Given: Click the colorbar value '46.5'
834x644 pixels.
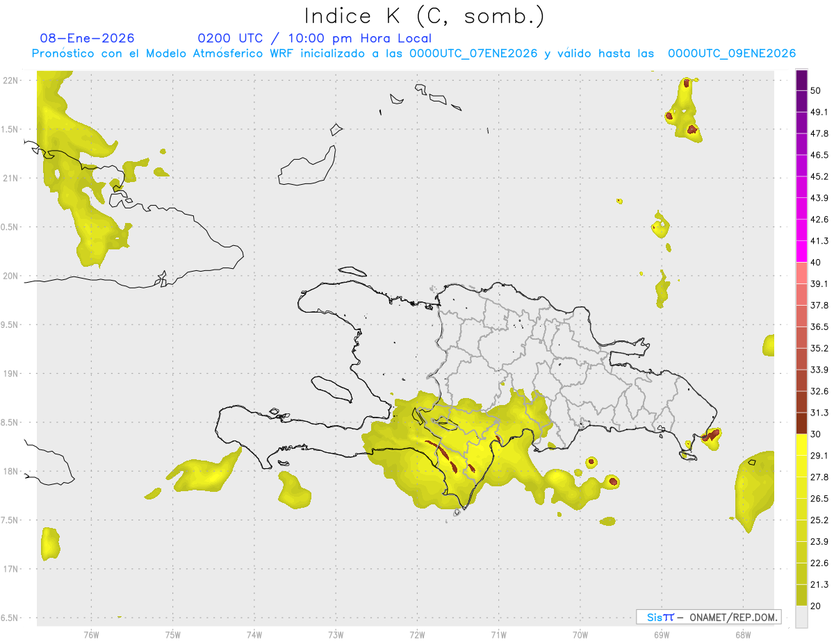Looking at the screenshot, I should point(819,155).
